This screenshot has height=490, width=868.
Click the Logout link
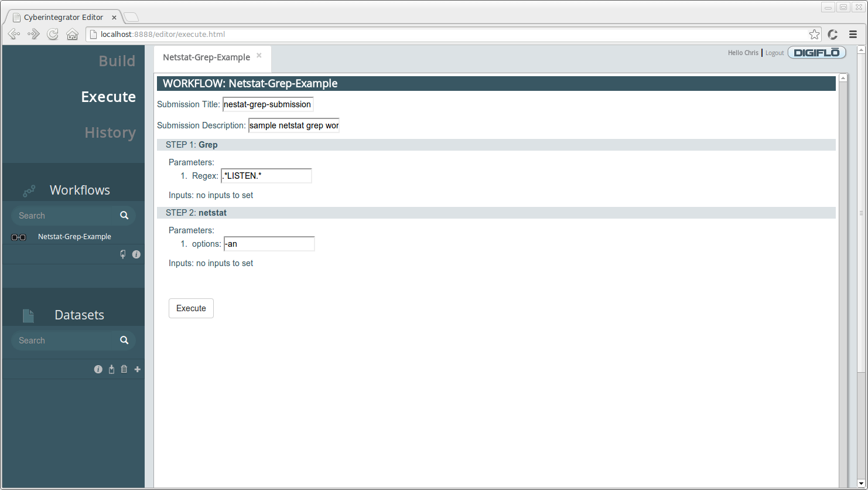coord(774,53)
